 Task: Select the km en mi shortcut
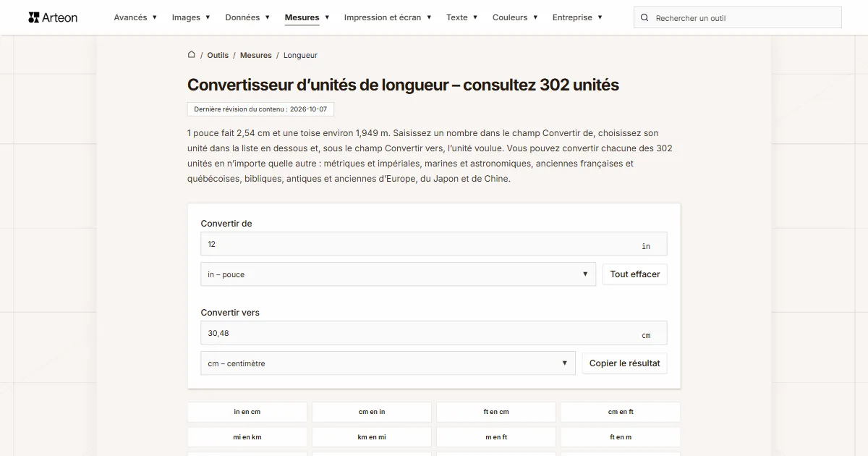tap(372, 437)
